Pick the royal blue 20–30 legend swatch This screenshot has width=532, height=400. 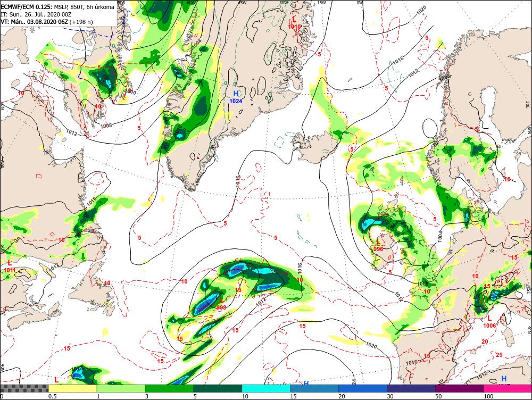(363, 388)
